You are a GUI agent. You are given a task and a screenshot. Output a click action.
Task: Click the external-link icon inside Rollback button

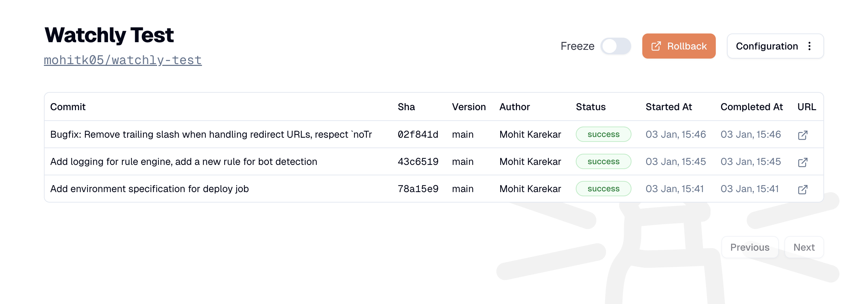[x=656, y=46]
